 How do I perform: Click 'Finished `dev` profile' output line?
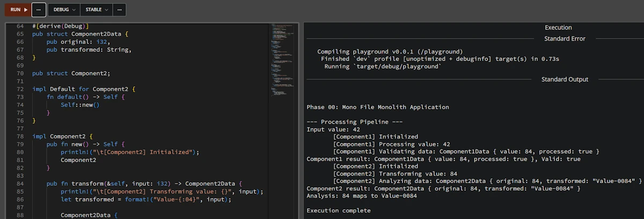coord(440,59)
